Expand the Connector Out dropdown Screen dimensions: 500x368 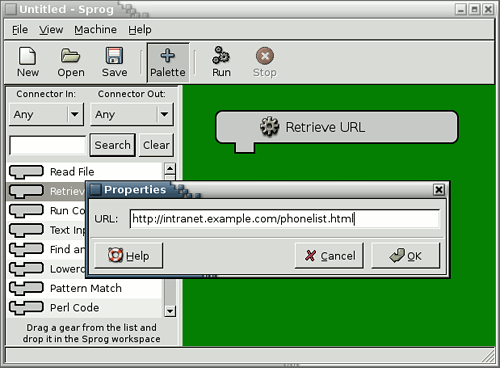point(132,114)
